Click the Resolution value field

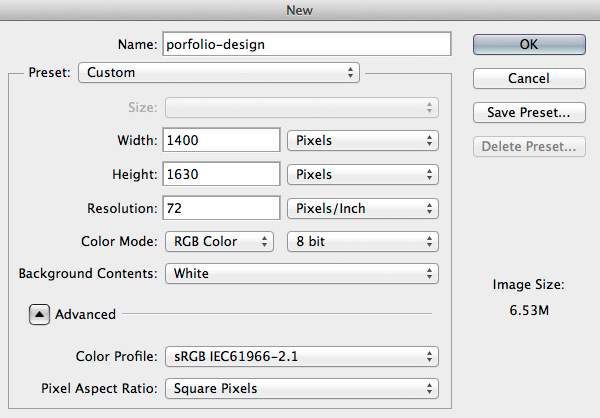[220, 209]
